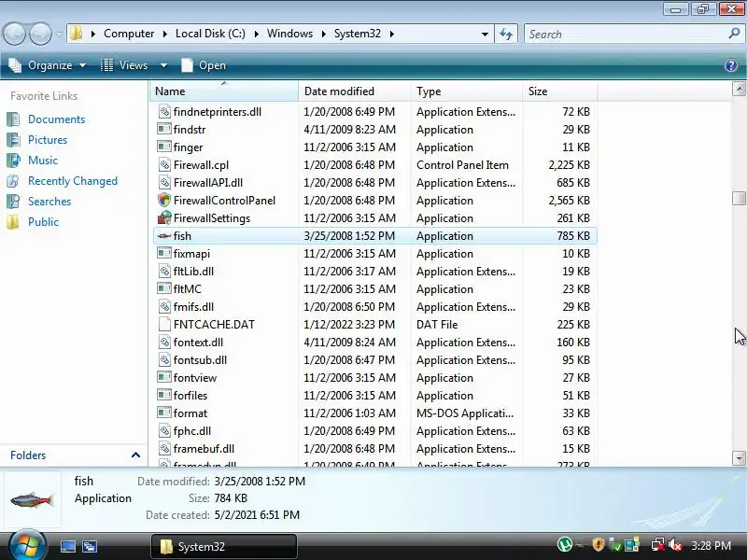Click the findnetprinters.dll file icon
747x560 pixels.
coord(164,112)
